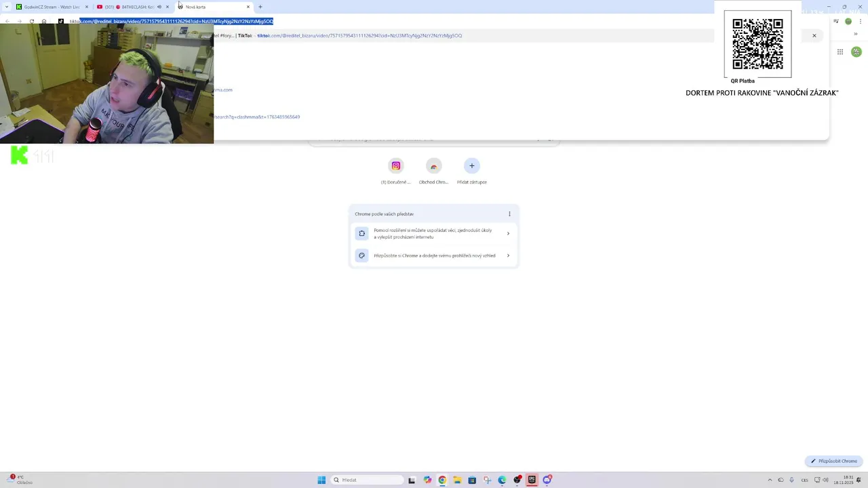Viewport: 868px width, 488px height.
Task: Open the red highlighted app in taskbar
Action: click(x=532, y=480)
